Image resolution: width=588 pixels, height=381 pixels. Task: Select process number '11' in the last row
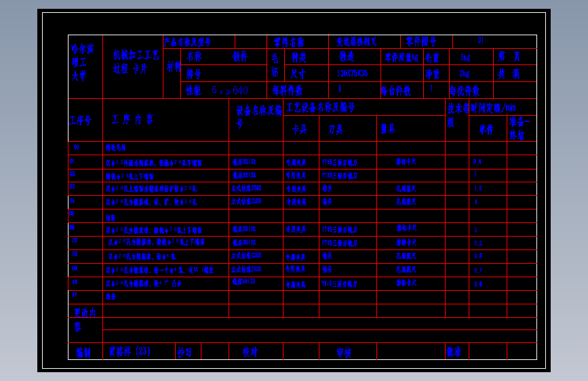(x=74, y=295)
